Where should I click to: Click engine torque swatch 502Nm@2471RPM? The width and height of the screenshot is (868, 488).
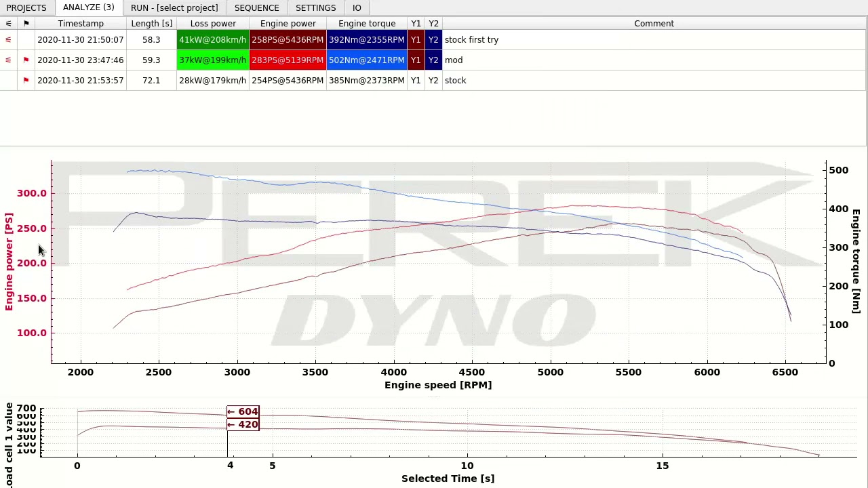pos(367,60)
